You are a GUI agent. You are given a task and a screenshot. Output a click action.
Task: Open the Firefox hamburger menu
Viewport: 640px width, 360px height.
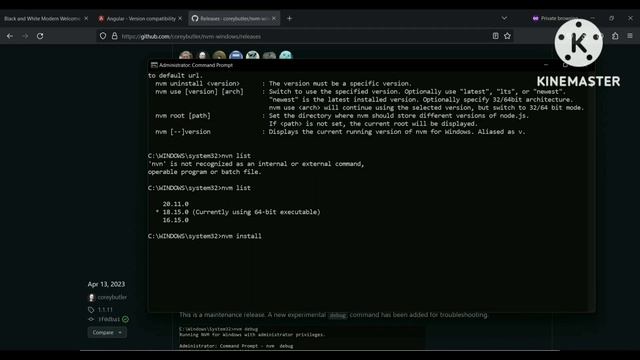pos(630,36)
